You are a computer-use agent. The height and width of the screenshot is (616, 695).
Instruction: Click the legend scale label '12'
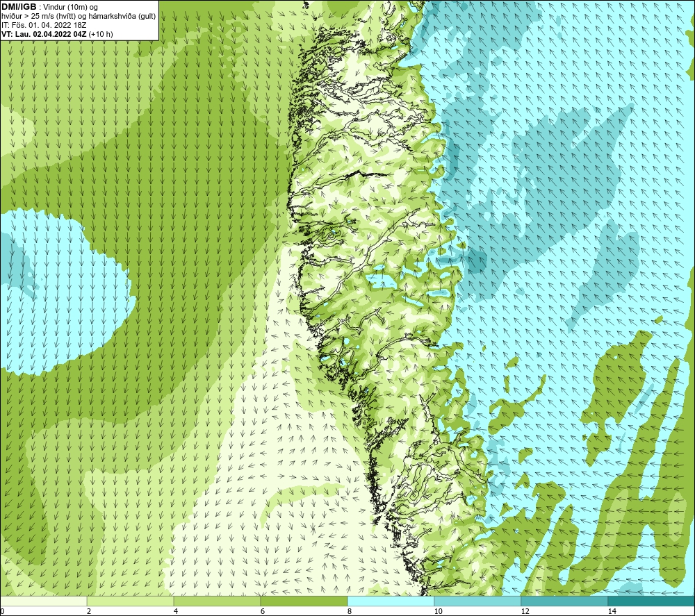pyautogui.click(x=525, y=612)
